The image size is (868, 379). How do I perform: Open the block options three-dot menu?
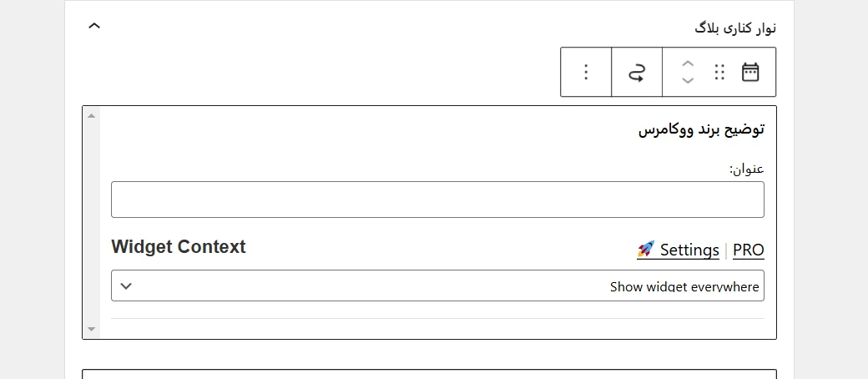coord(586,72)
